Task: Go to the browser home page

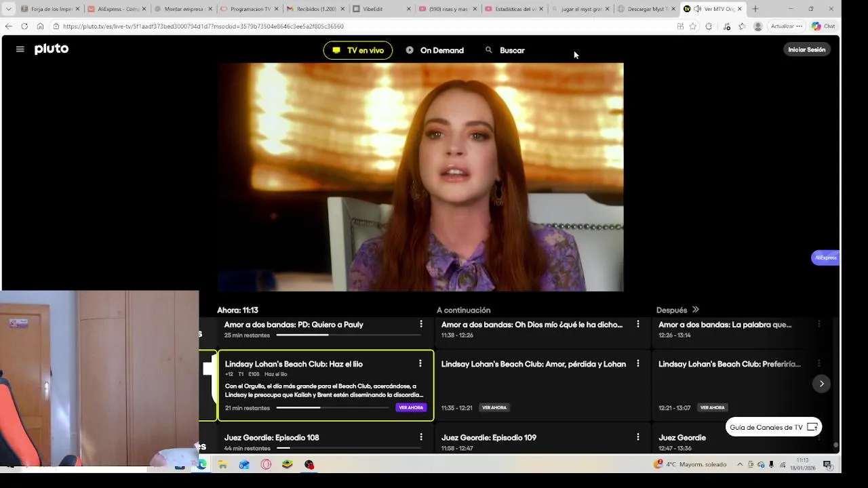Action: point(40,26)
